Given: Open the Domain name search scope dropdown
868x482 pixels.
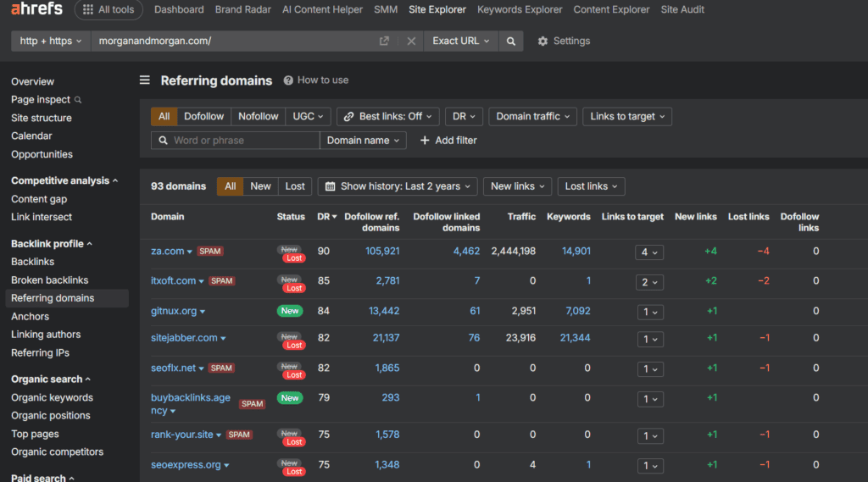Looking at the screenshot, I should tap(363, 141).
